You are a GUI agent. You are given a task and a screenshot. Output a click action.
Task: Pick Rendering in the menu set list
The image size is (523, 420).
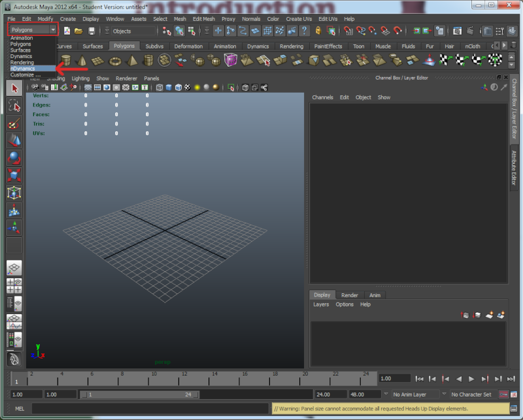pos(33,62)
